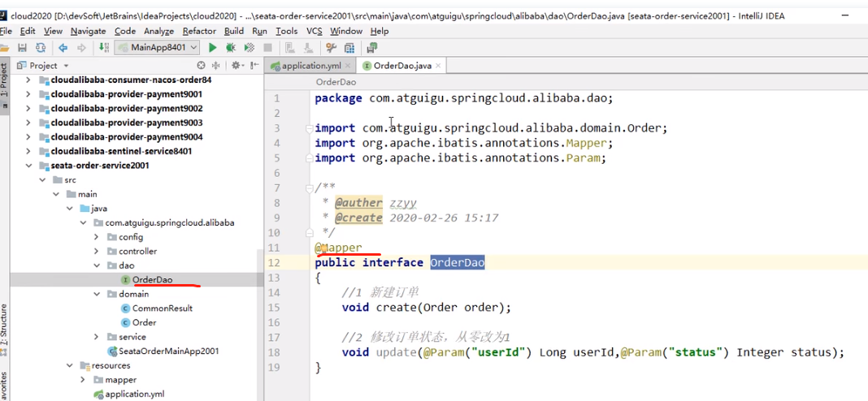Open the Refactor menu
This screenshot has width=868, height=401.
[x=199, y=32]
